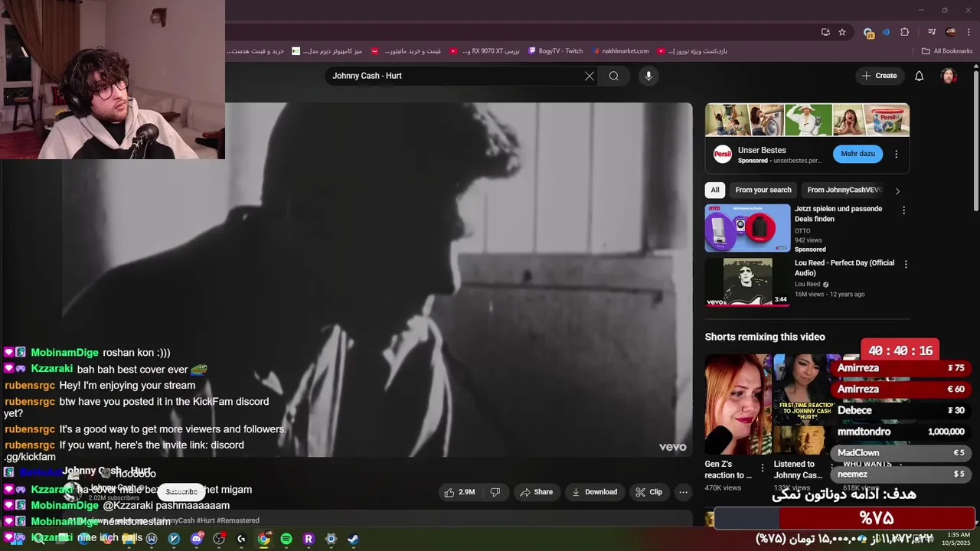This screenshot has height=551, width=980.
Task: Bookmark this page with the star icon
Action: tap(842, 32)
